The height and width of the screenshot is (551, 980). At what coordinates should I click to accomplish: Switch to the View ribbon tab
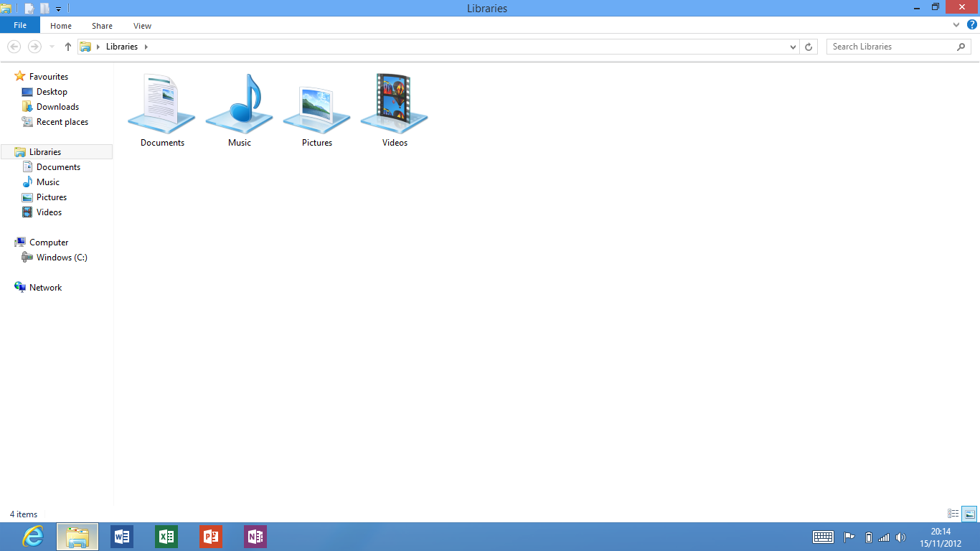pos(142,26)
